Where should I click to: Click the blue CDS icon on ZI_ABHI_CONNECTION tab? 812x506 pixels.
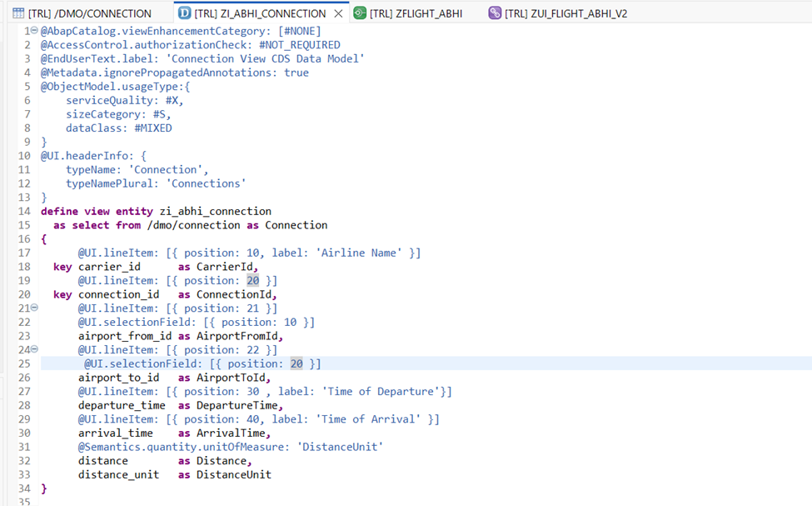point(184,13)
